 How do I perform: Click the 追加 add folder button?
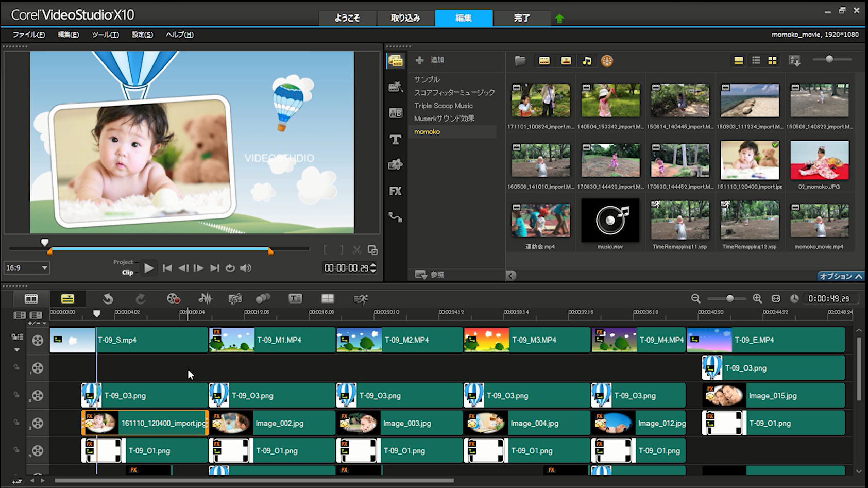click(x=430, y=60)
